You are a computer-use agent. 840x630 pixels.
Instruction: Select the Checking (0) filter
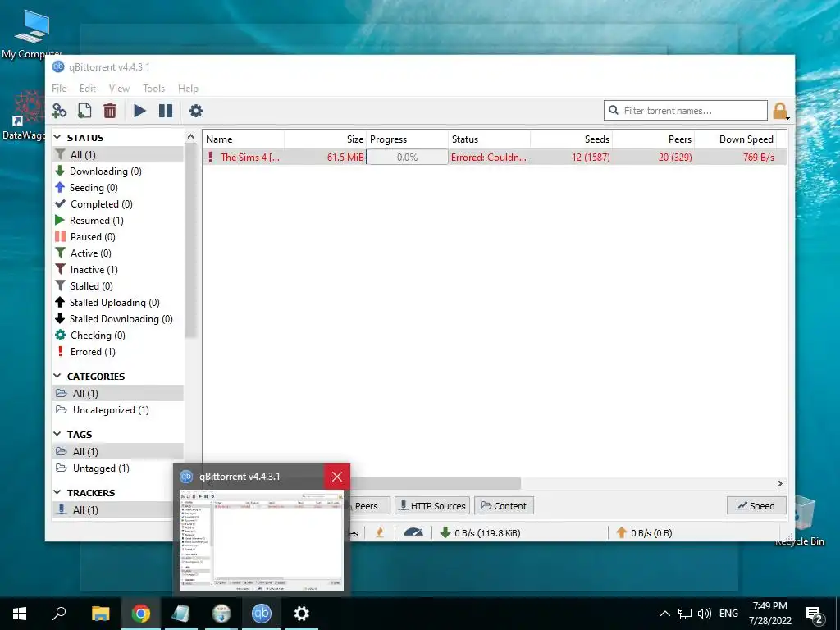118,336
